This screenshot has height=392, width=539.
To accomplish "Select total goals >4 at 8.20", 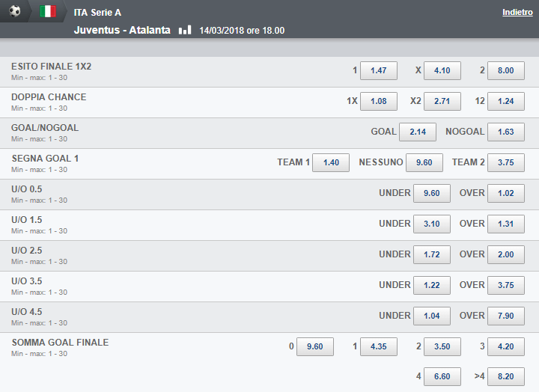I will click(505, 376).
